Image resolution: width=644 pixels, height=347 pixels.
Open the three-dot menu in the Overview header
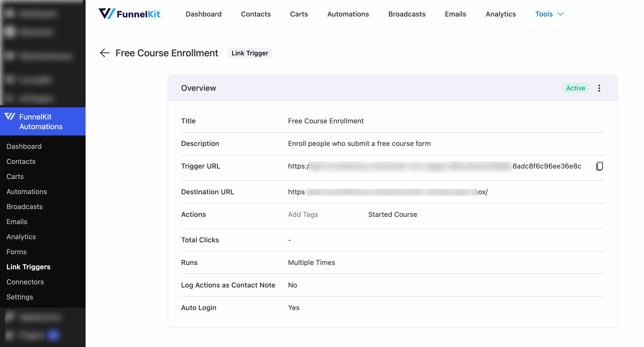(599, 88)
